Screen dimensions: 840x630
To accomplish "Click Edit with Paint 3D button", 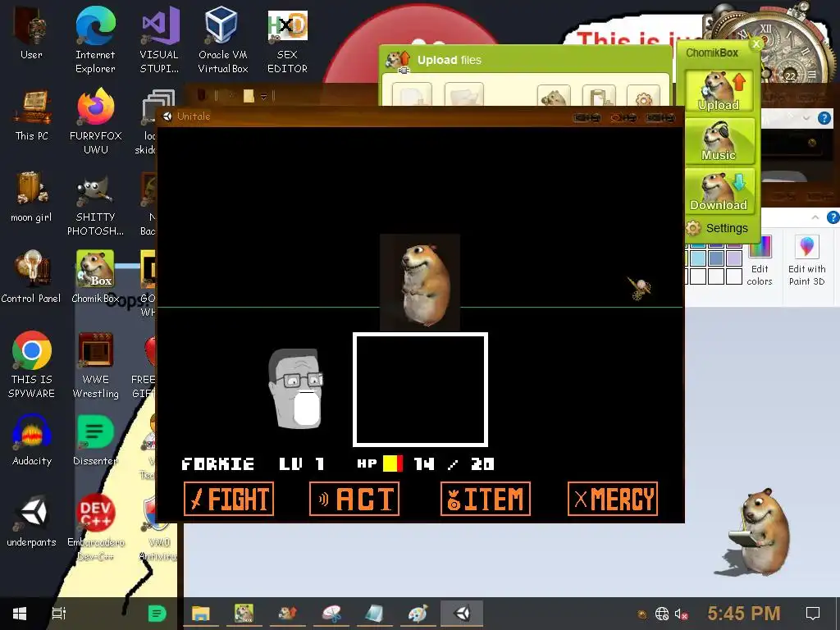I will (807, 262).
